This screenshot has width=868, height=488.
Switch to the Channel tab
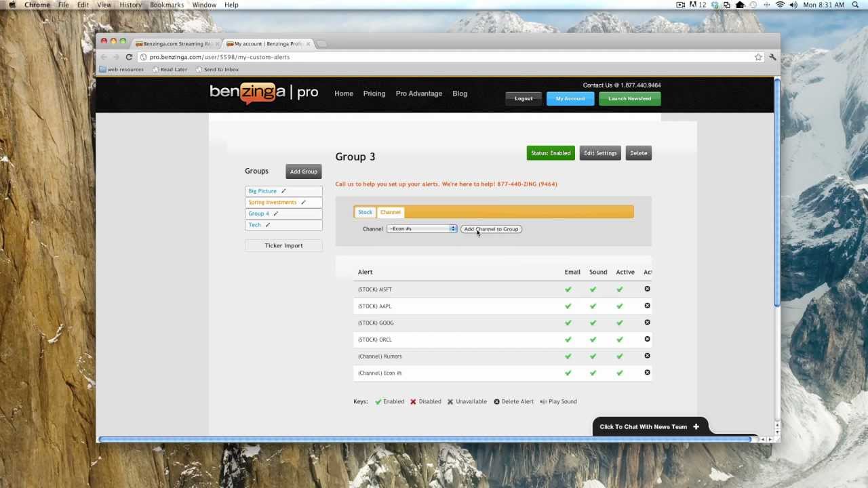click(390, 212)
